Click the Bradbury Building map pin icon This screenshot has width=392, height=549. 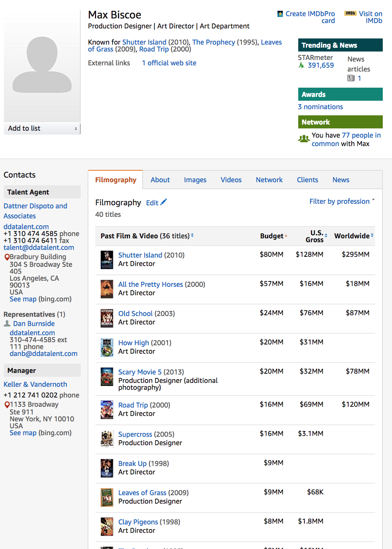click(7, 257)
